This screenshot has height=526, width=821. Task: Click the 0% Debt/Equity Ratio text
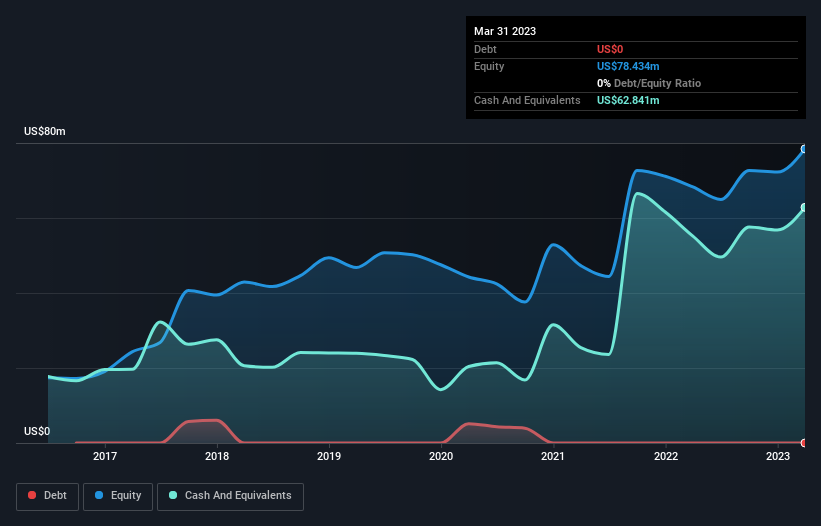click(x=649, y=83)
